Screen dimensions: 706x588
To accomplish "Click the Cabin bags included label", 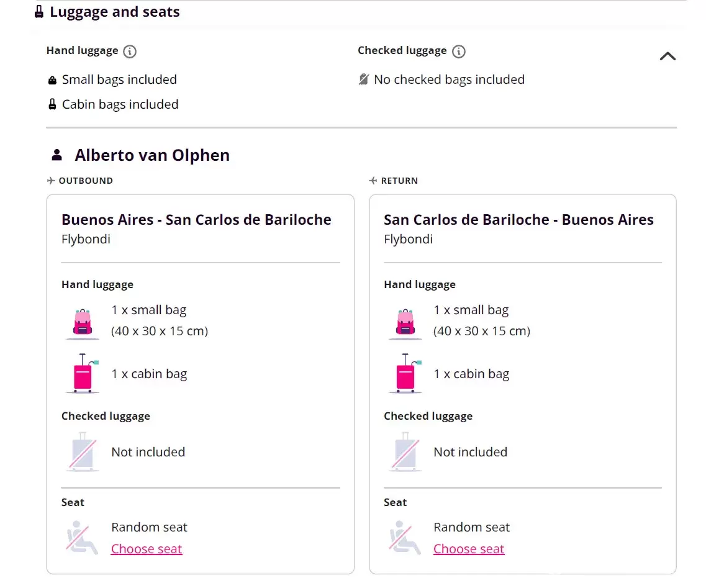I will tap(120, 104).
